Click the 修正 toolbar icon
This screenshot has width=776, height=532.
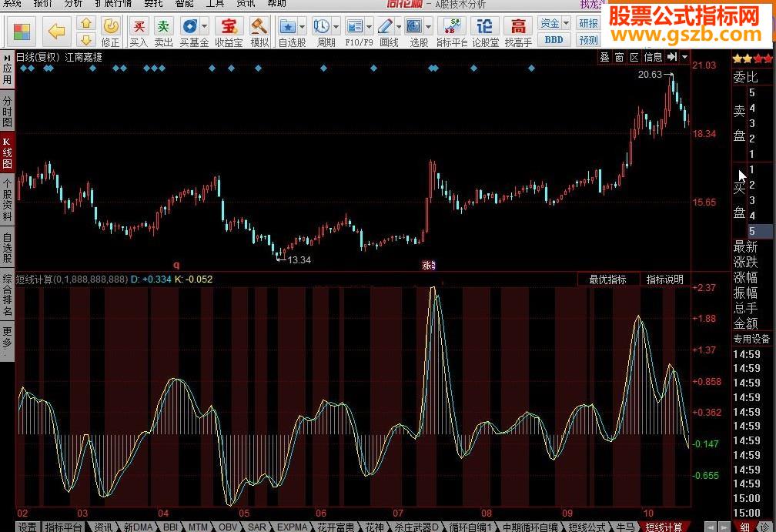coord(110,32)
